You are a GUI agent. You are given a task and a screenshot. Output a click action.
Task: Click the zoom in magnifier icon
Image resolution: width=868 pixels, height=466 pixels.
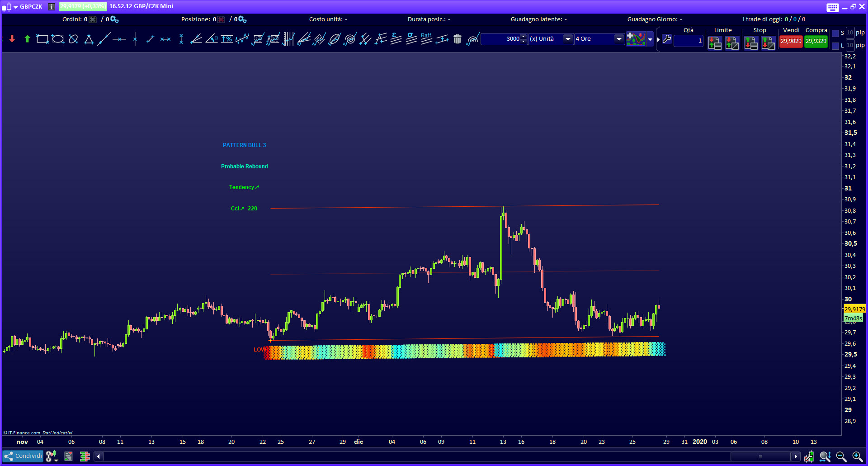[857, 456]
